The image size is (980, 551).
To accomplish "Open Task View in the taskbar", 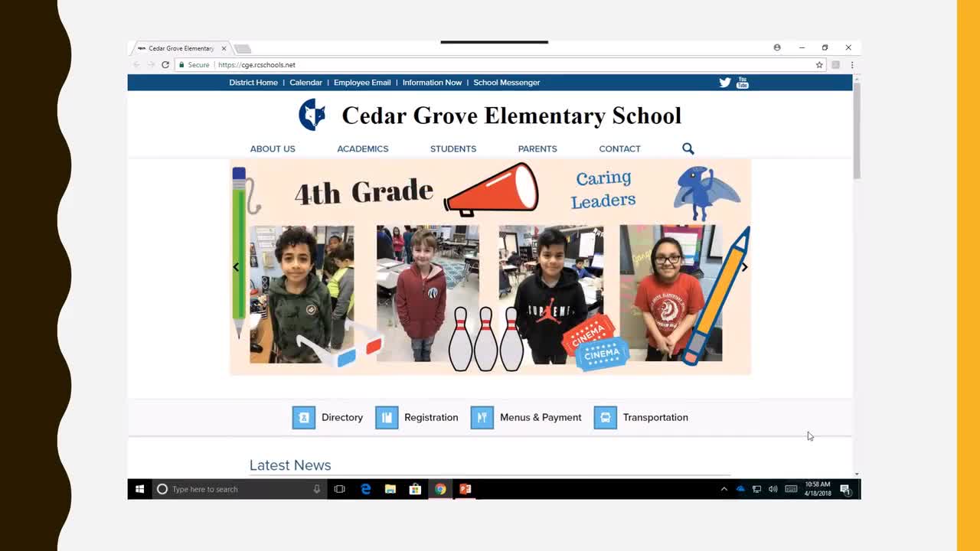I will tap(339, 488).
